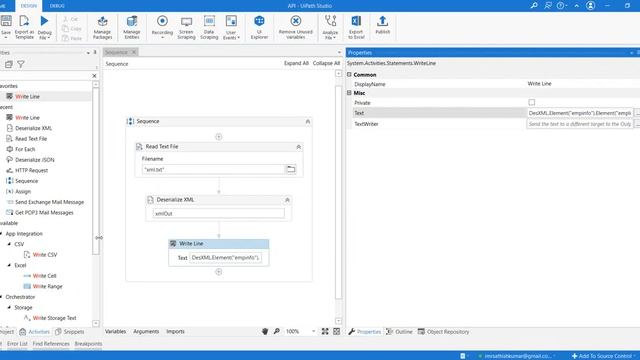Collapse the Common property group
The width and height of the screenshot is (640, 360).
349,74
